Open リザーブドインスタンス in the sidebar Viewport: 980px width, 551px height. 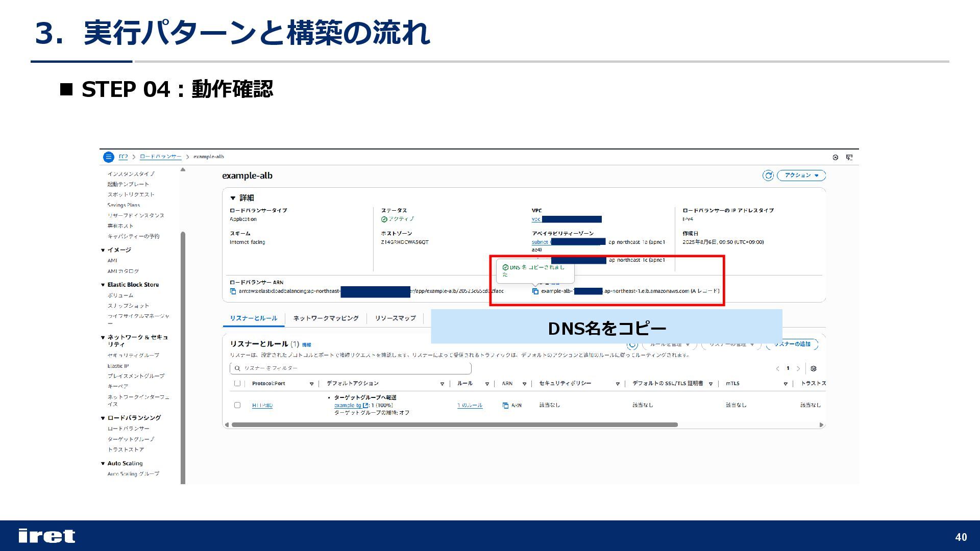(136, 215)
